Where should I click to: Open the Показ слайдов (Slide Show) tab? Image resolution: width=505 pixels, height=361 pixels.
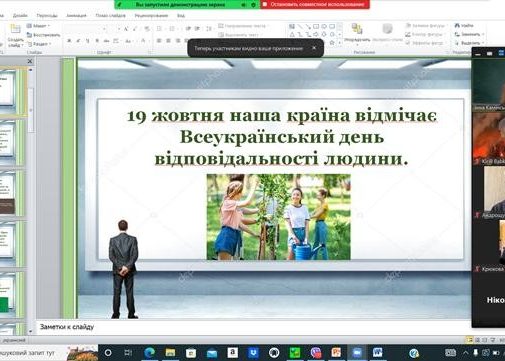tap(110, 15)
